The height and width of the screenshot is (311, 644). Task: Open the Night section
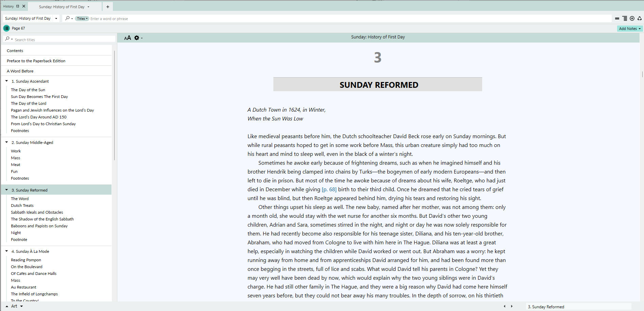(x=16, y=233)
